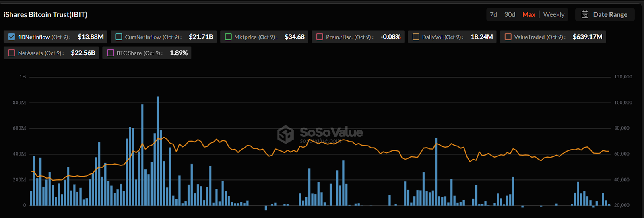Toggle the Prem./Dsc. checkbox
The height and width of the screenshot is (218, 644).
coord(320,37)
